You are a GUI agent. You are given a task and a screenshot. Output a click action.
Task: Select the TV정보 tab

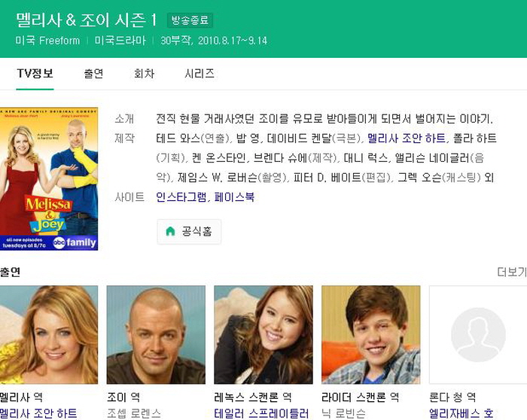35,74
